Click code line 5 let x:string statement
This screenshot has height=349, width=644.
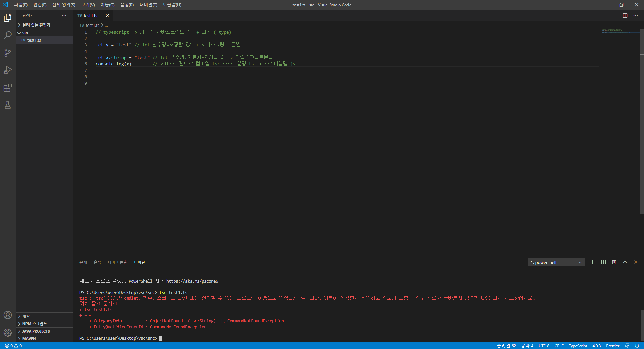[x=123, y=57]
